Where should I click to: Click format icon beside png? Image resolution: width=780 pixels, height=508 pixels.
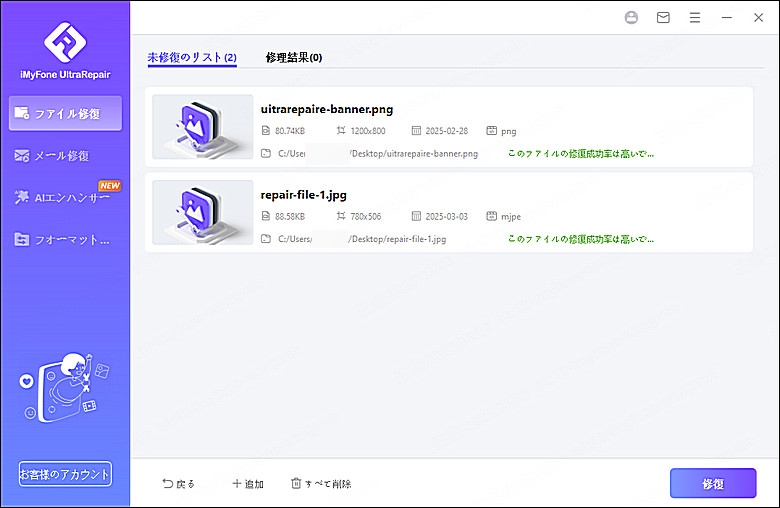coord(491,130)
